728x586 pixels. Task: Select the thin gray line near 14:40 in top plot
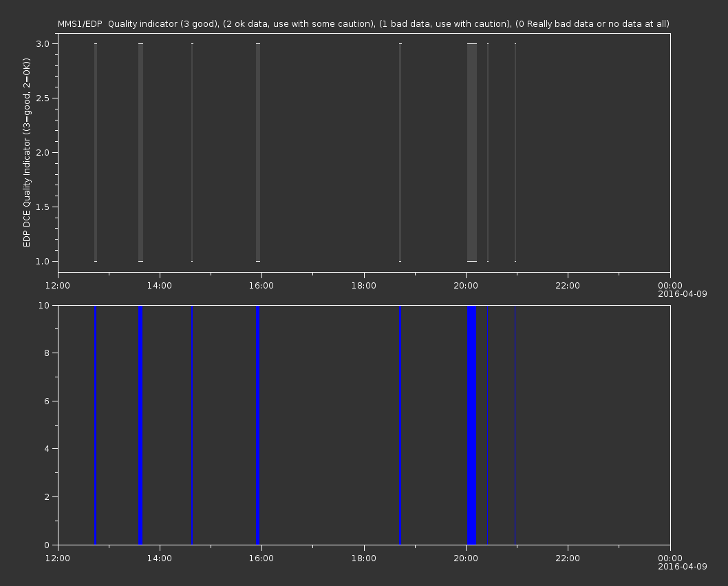[x=192, y=152]
